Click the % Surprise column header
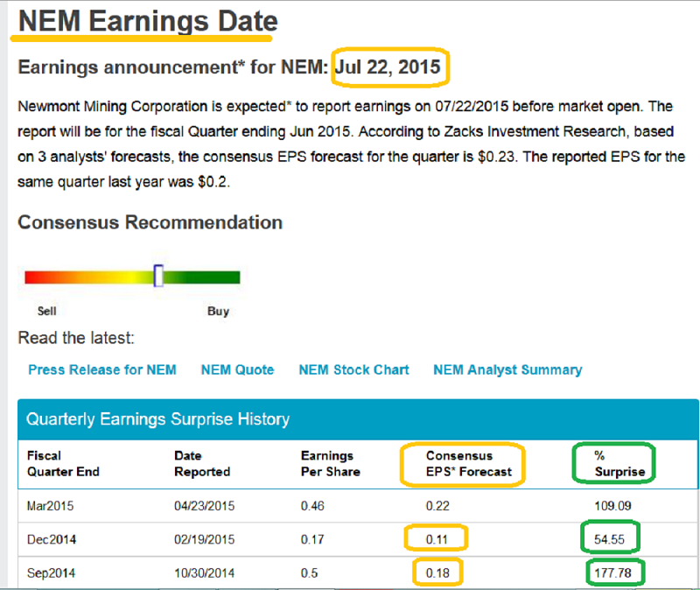 (x=619, y=464)
